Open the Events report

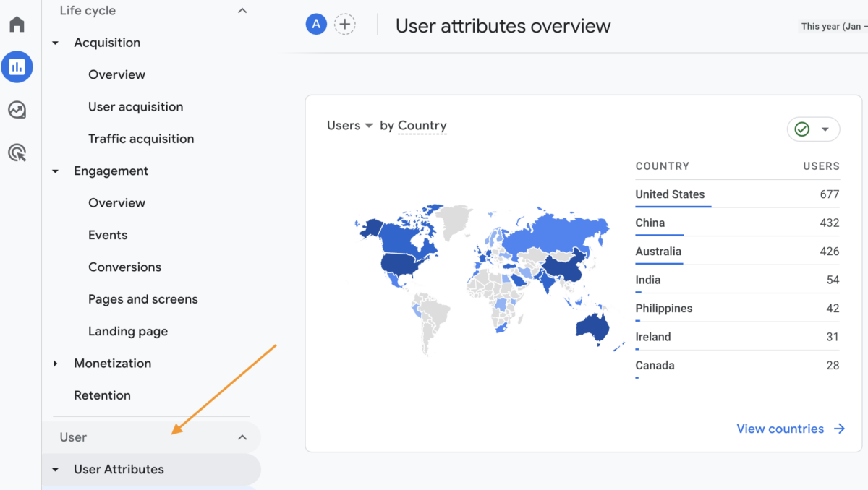coord(108,235)
